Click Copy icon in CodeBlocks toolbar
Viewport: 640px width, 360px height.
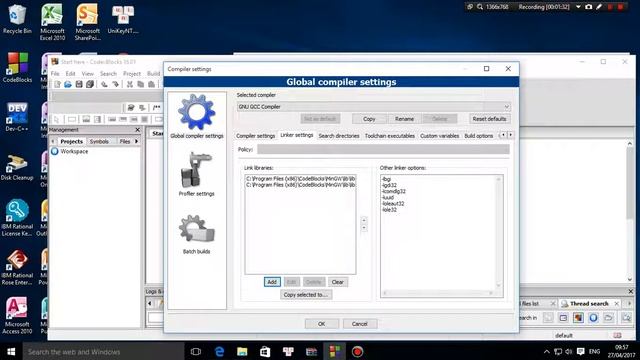pos(140,84)
